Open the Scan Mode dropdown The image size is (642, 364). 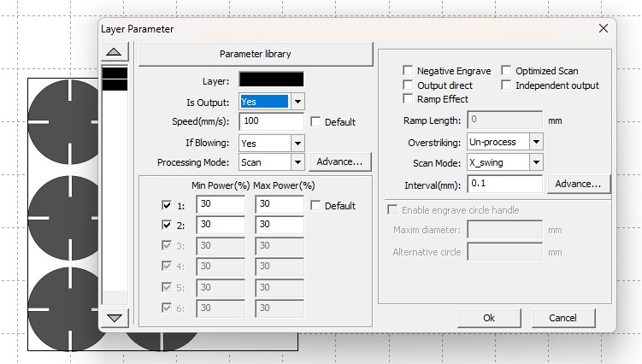(x=536, y=162)
